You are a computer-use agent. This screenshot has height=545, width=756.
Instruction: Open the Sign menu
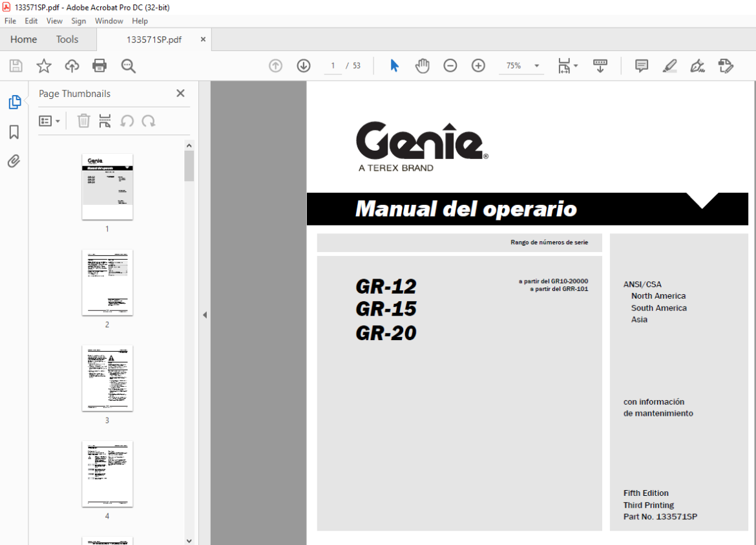(78, 21)
